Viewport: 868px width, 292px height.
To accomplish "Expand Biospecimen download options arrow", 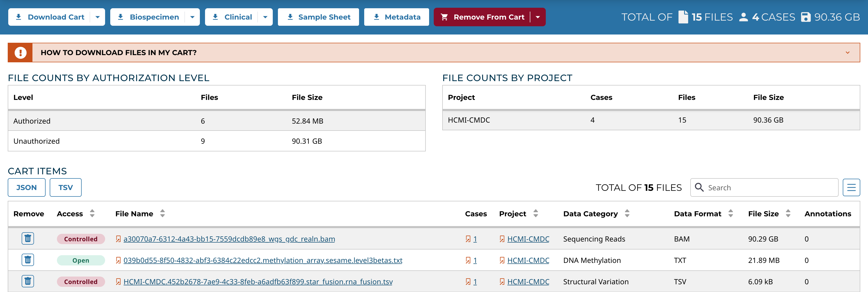I will 192,17.
